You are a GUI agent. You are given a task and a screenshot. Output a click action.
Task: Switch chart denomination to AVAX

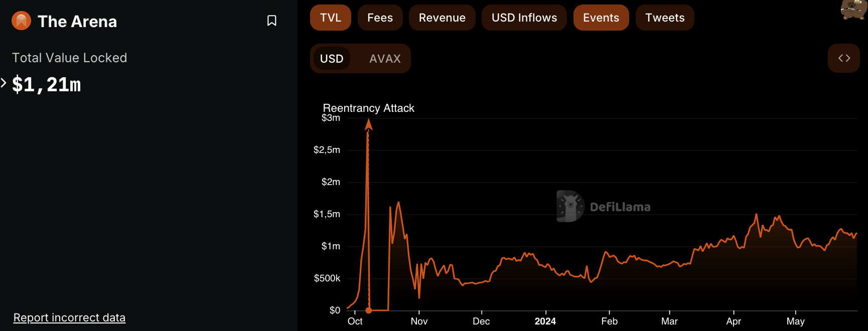385,59
